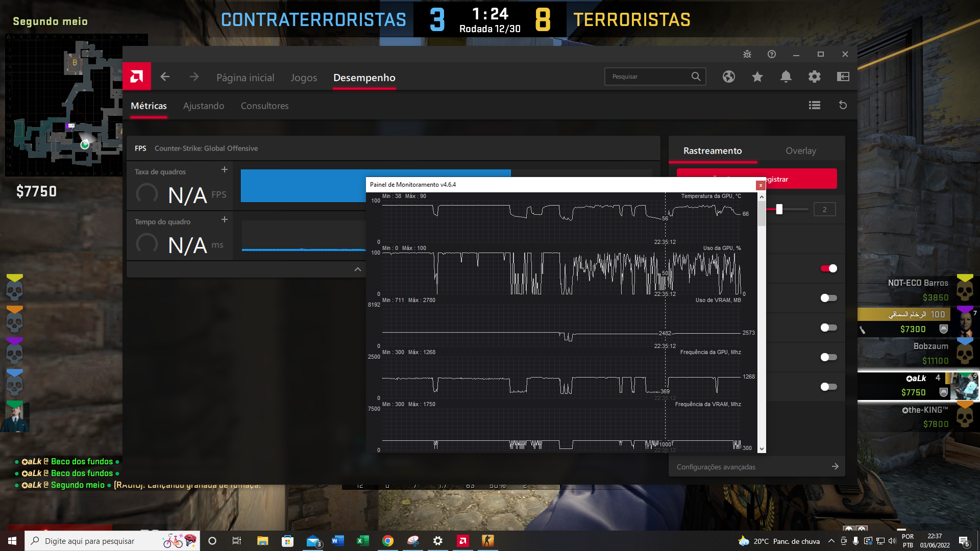Toggle the sidebar panel layout icon
The image size is (980, 551).
tap(843, 77)
